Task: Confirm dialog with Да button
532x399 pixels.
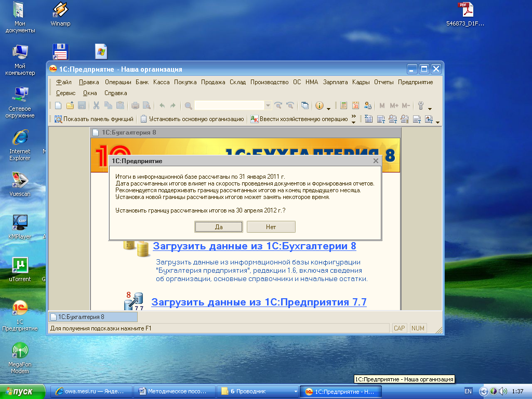Action: (x=219, y=227)
